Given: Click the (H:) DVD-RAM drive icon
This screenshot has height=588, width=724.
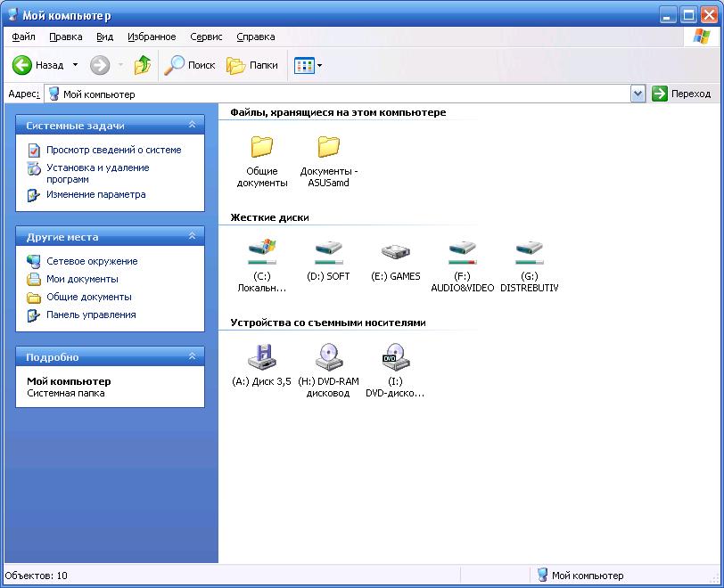Looking at the screenshot, I should (x=328, y=356).
